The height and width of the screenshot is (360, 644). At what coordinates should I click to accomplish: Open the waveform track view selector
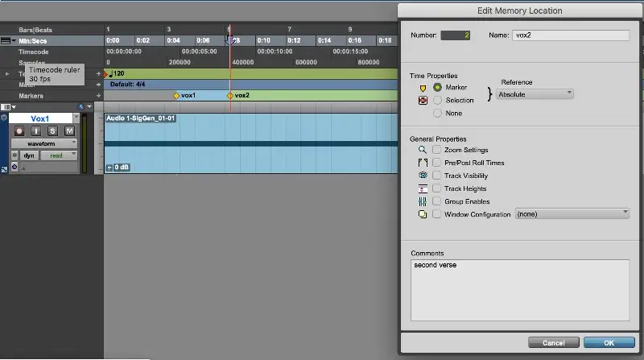45,143
